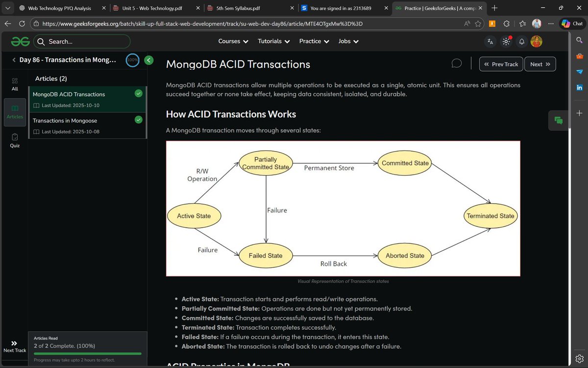Open the floating green chat widget

[559, 120]
